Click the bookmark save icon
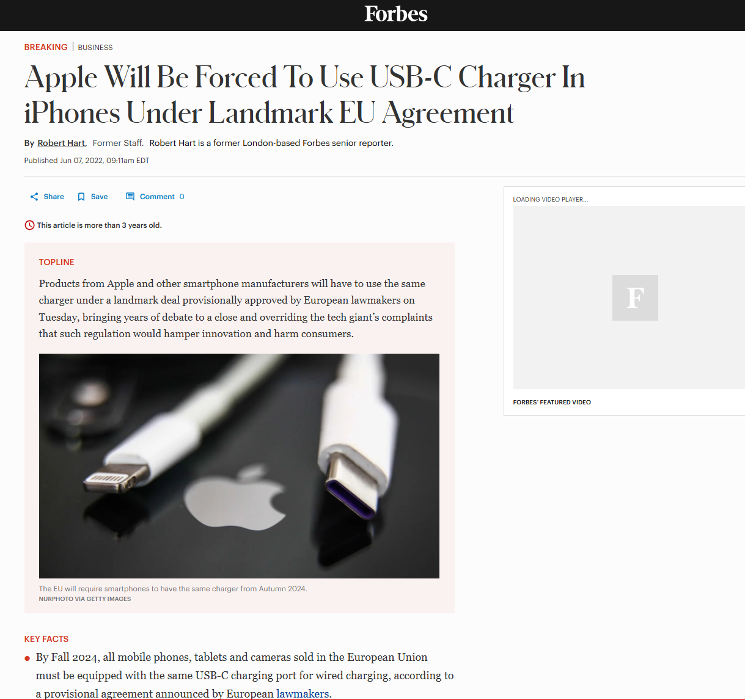 (81, 197)
